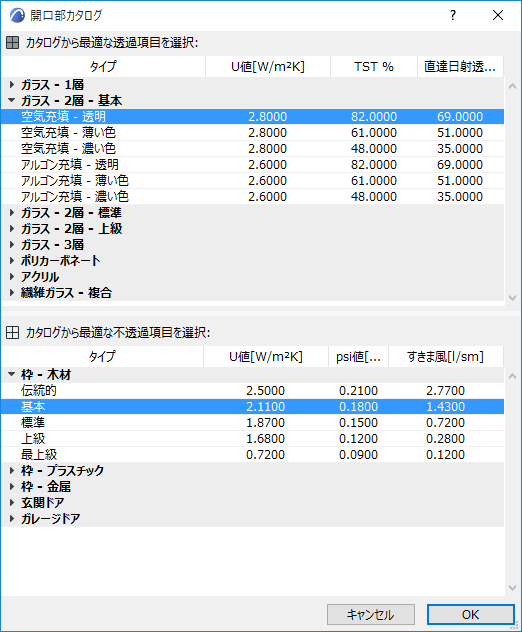Expand the ポリカーボネート group
Screen dimensions: 522x632
coord(12,260)
